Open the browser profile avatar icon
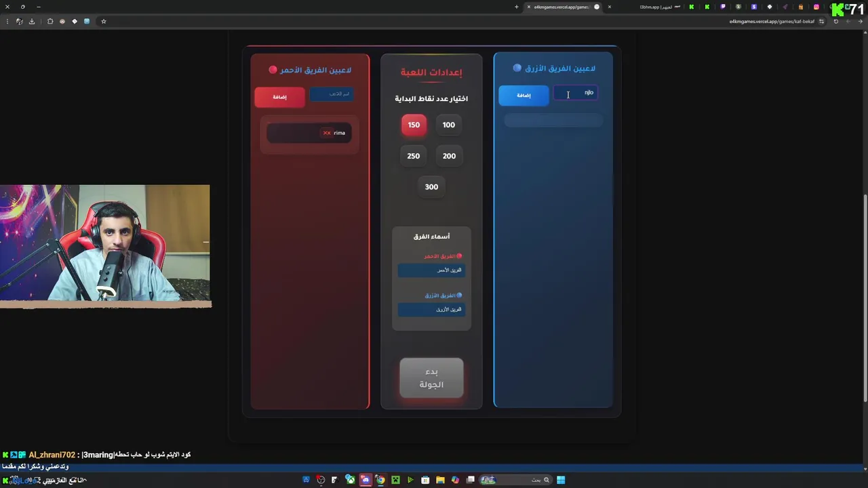Viewport: 868px width, 488px height. tap(20, 22)
